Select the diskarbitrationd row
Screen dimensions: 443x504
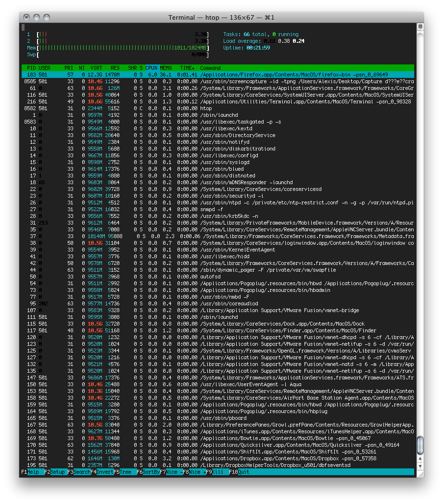pyautogui.click(x=217, y=149)
